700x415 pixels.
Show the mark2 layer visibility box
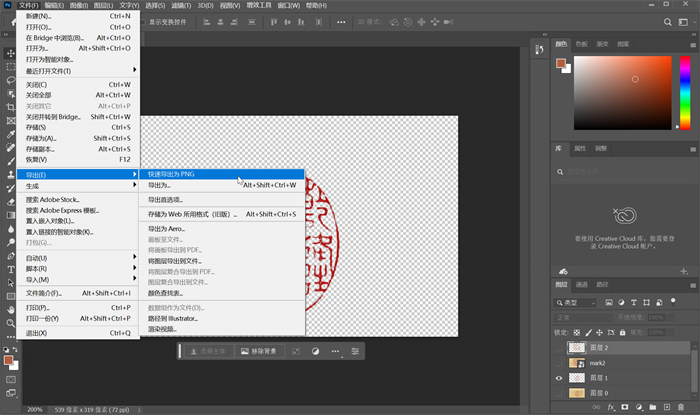[x=559, y=362]
